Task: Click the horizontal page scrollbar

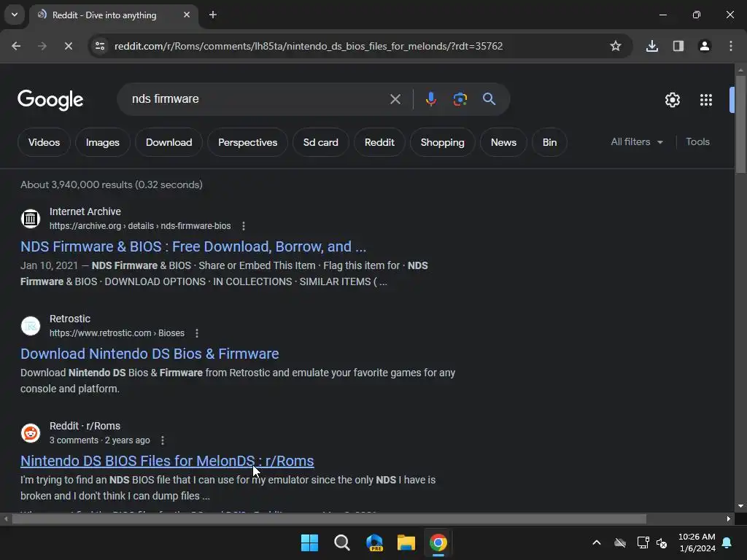Action: [329, 518]
